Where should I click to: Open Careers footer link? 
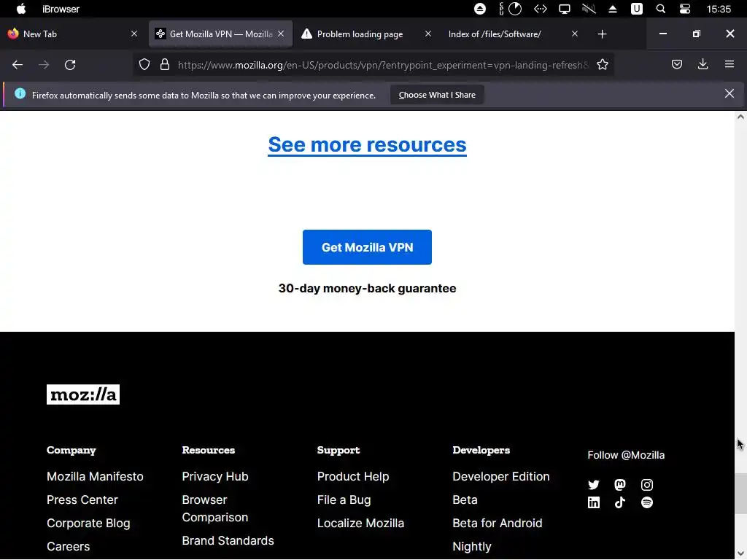(x=68, y=546)
